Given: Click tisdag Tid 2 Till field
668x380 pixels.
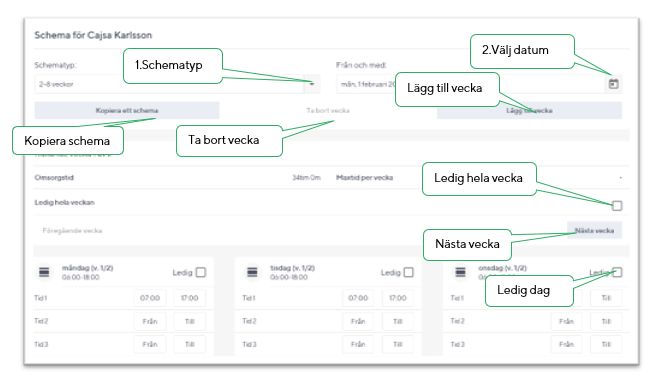Looking at the screenshot, I should click(x=397, y=321).
